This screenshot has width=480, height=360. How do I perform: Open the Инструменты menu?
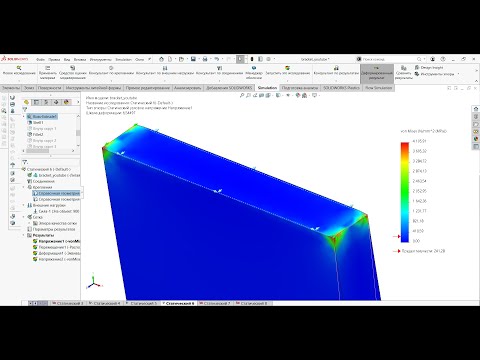coord(101,59)
